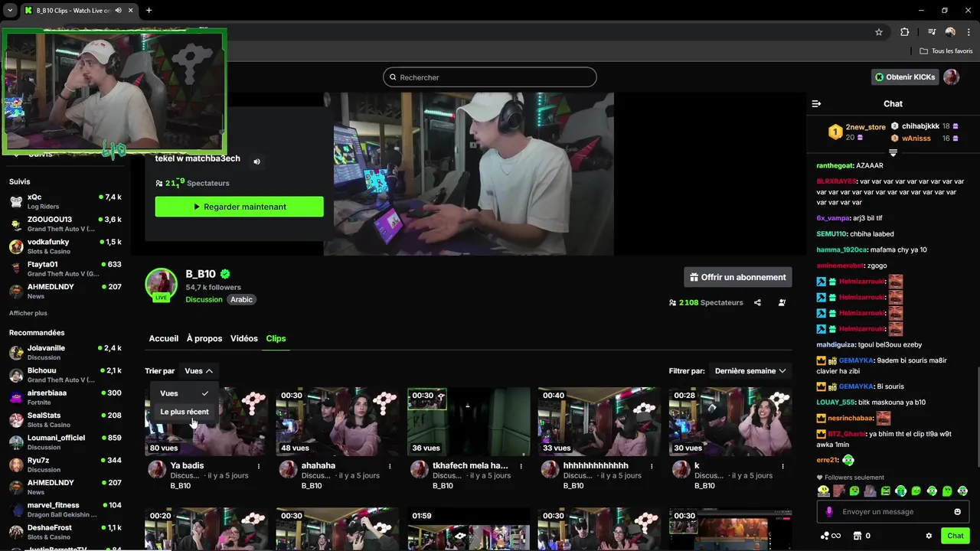Switch to the Clips tab
The width and height of the screenshot is (980, 551).
coord(276,338)
